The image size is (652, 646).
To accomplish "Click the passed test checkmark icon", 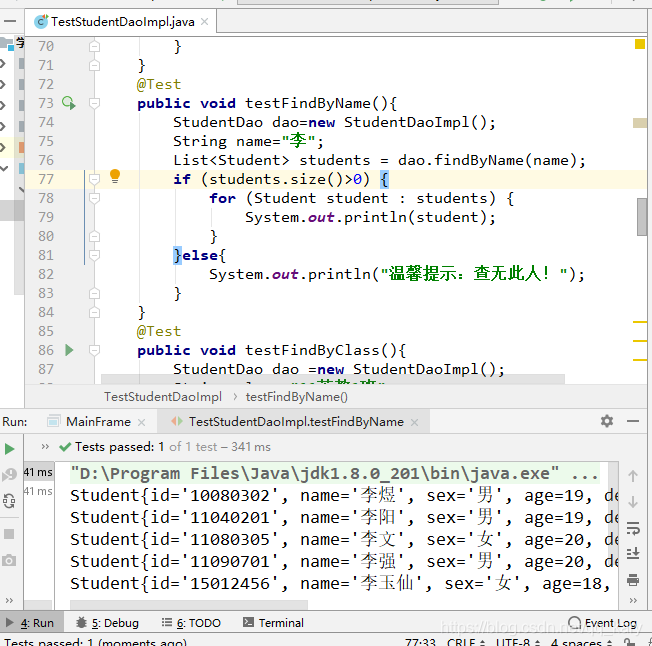I will 65,447.
